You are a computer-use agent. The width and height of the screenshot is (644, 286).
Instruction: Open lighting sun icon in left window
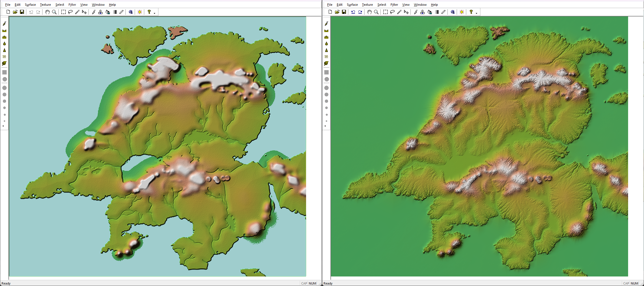(x=140, y=12)
